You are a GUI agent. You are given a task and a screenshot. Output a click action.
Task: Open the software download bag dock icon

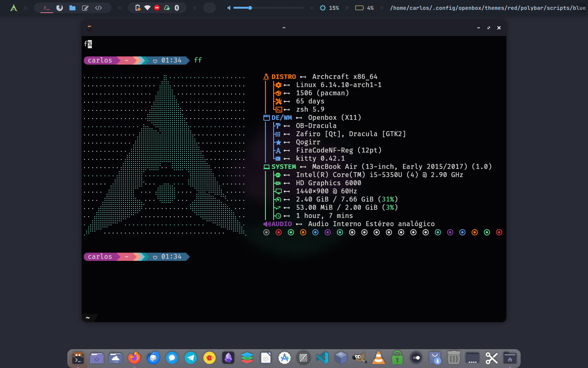point(435,358)
